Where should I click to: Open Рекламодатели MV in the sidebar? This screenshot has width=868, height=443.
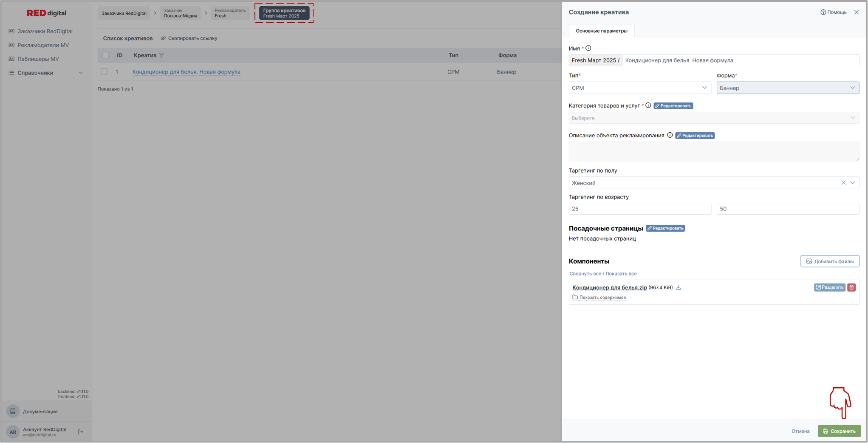coord(43,45)
